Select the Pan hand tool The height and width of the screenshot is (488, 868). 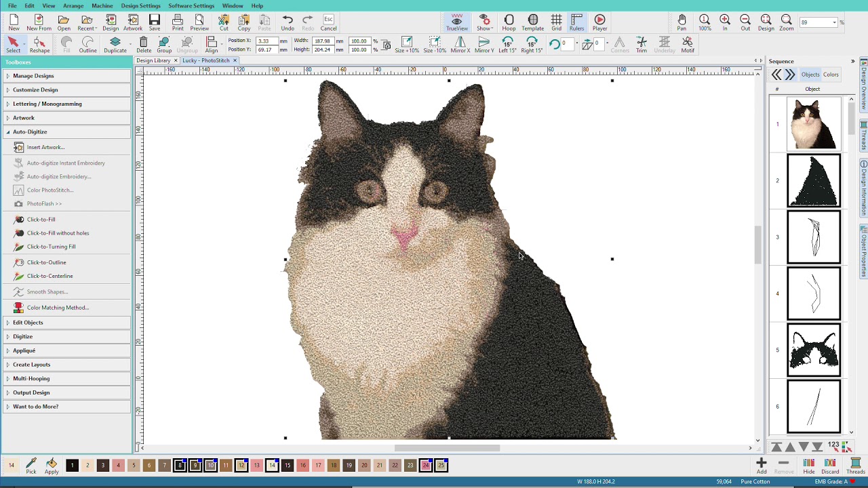[682, 23]
